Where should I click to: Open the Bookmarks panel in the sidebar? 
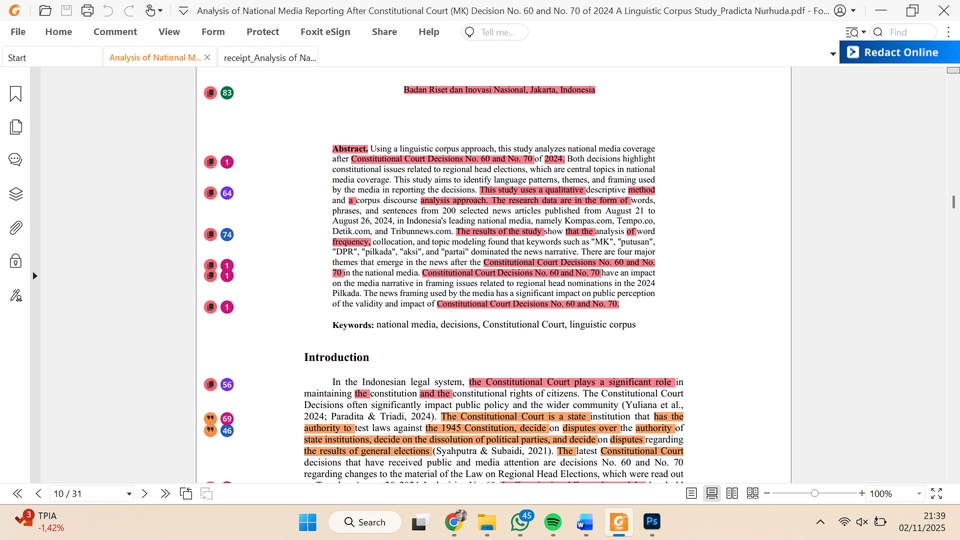click(16, 94)
